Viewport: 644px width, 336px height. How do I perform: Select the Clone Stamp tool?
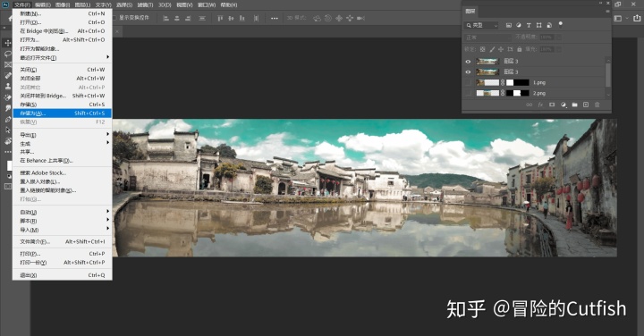point(8,87)
